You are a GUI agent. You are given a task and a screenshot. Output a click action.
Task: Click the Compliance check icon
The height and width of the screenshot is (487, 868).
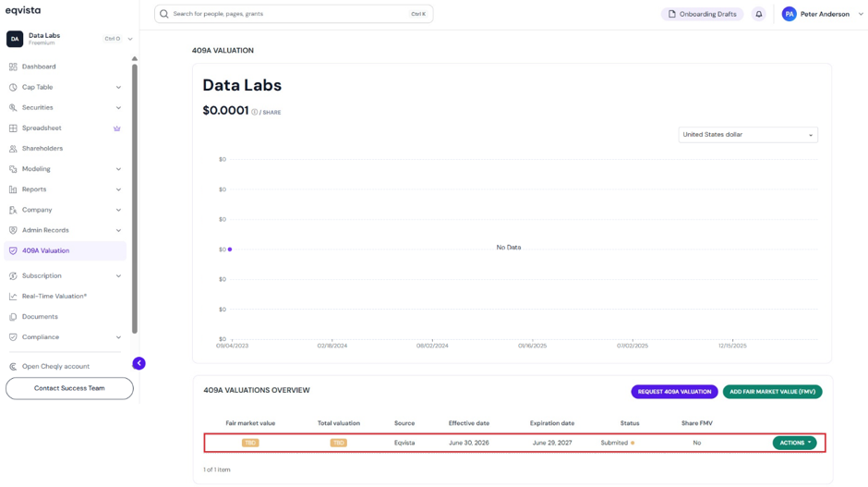(13, 337)
